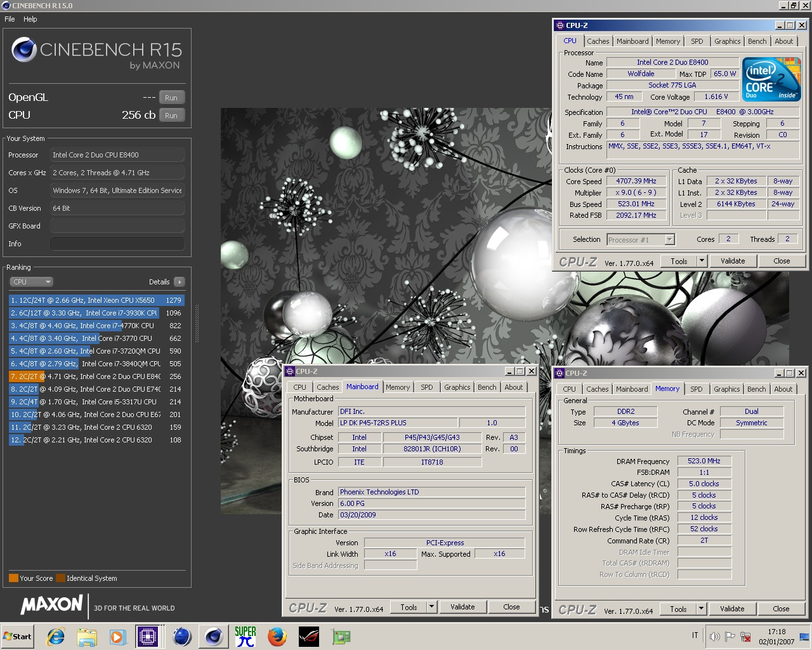Open Tools dropdown arrow in Memory window

[x=701, y=609]
